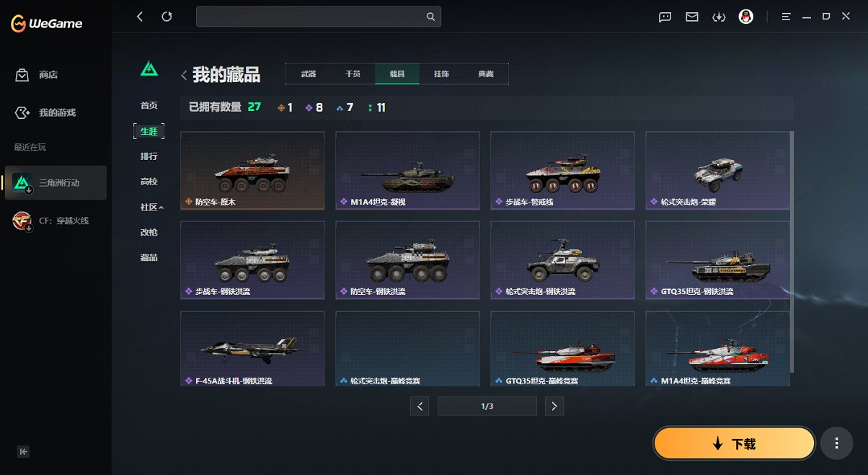Open the mail notifications icon
This screenshot has width=868, height=475.
pos(691,16)
